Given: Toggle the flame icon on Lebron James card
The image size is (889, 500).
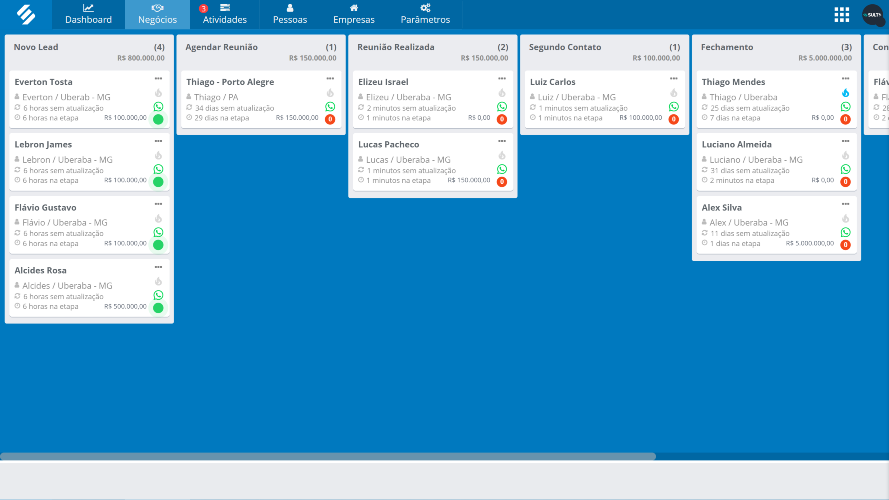Looking at the screenshot, I should pyautogui.click(x=158, y=155).
